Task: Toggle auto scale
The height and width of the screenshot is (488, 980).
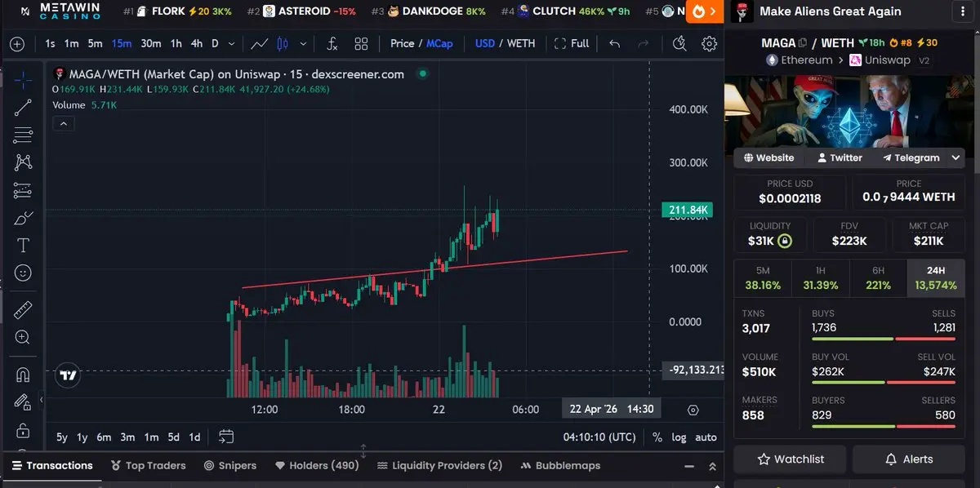Action: pyautogui.click(x=706, y=437)
